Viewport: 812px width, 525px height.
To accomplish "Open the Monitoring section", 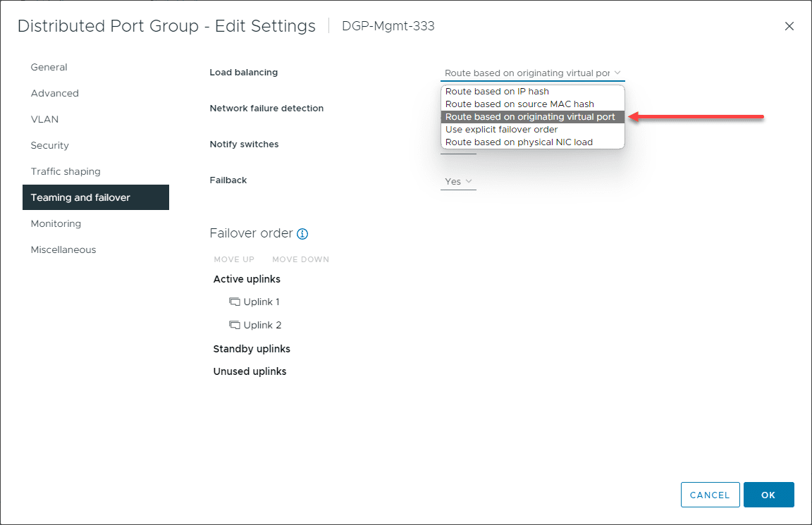I will (x=56, y=223).
